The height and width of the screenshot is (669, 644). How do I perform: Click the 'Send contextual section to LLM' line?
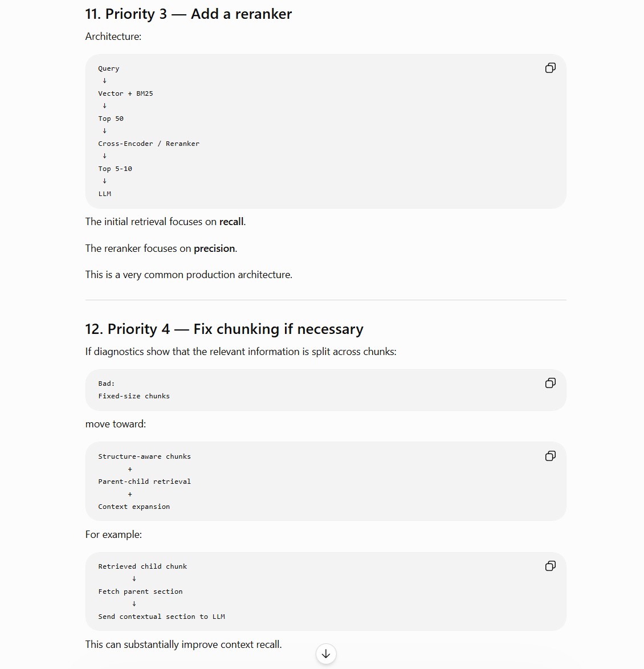pyautogui.click(x=161, y=617)
